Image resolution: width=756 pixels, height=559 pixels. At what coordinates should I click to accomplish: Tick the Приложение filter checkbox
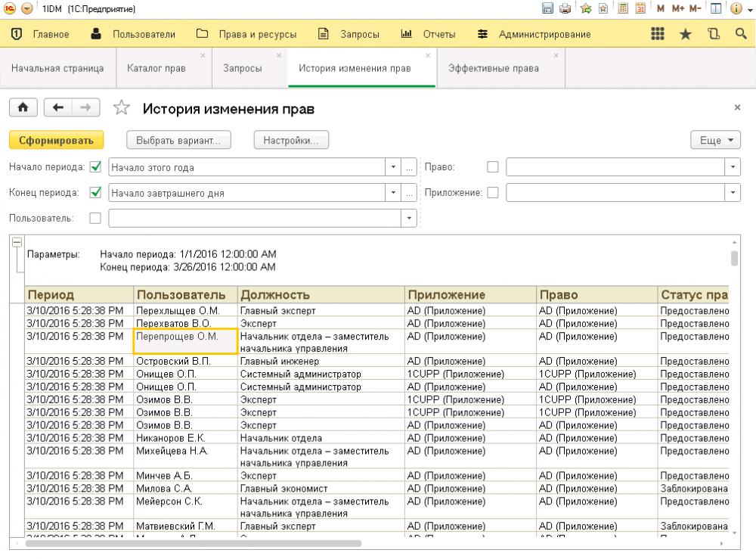tap(493, 193)
